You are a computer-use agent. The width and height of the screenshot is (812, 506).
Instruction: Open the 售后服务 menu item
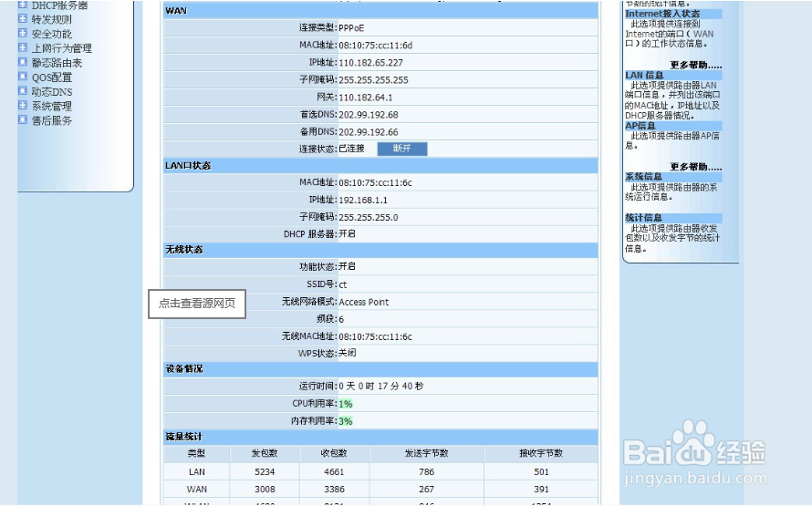[51, 120]
